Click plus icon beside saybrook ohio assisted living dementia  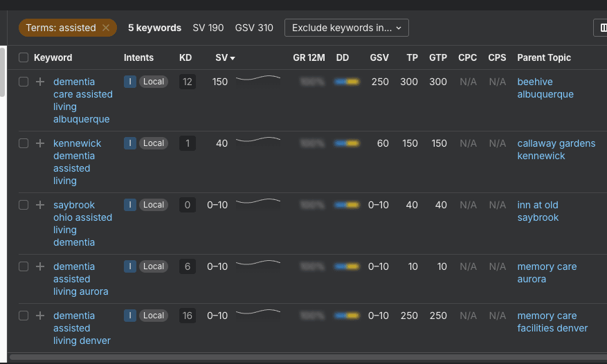[40, 205]
